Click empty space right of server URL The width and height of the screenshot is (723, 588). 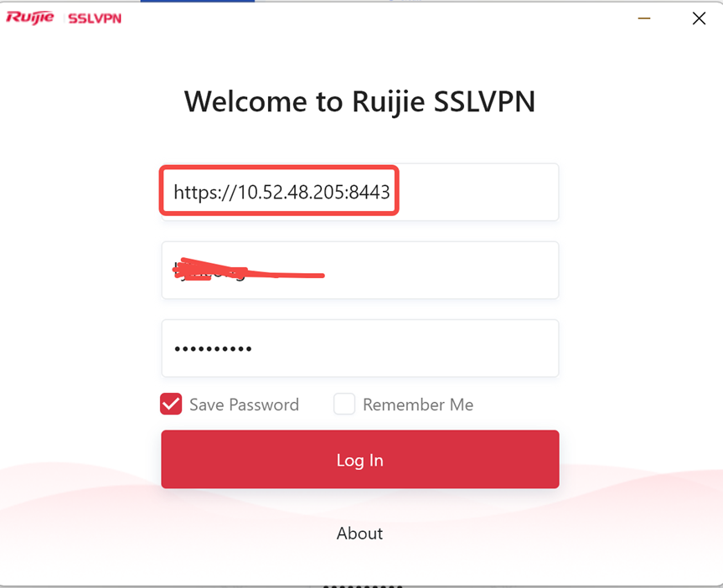pos(478,192)
